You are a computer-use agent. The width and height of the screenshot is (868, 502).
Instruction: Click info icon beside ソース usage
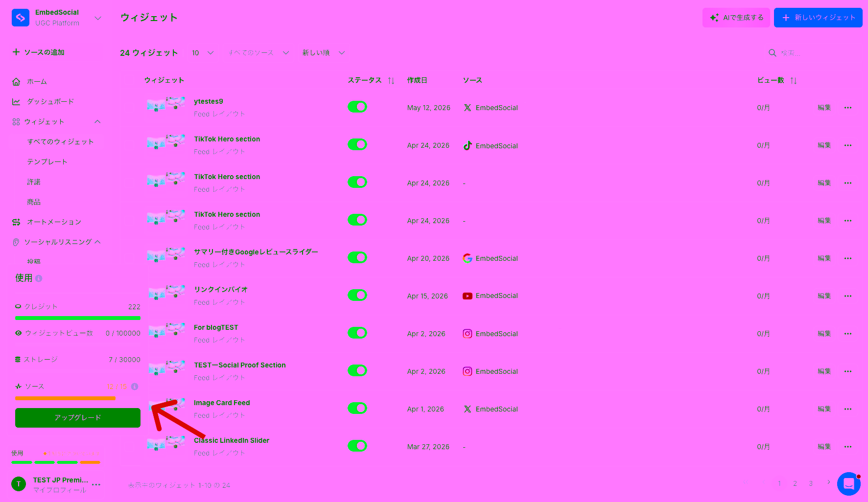[x=135, y=387]
